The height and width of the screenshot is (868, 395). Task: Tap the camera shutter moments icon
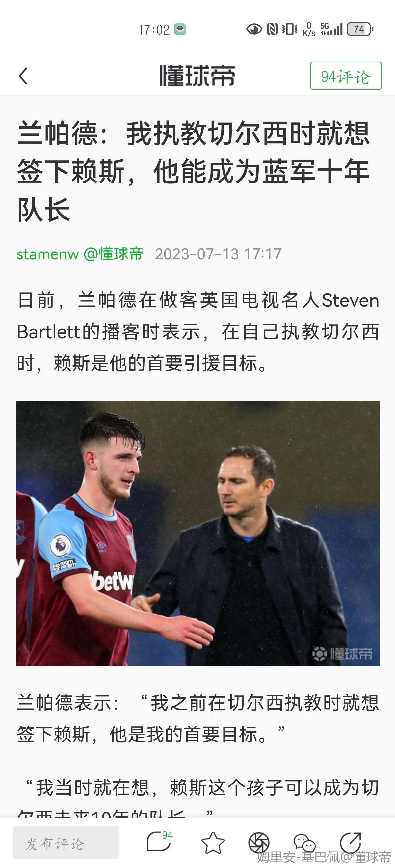(259, 843)
